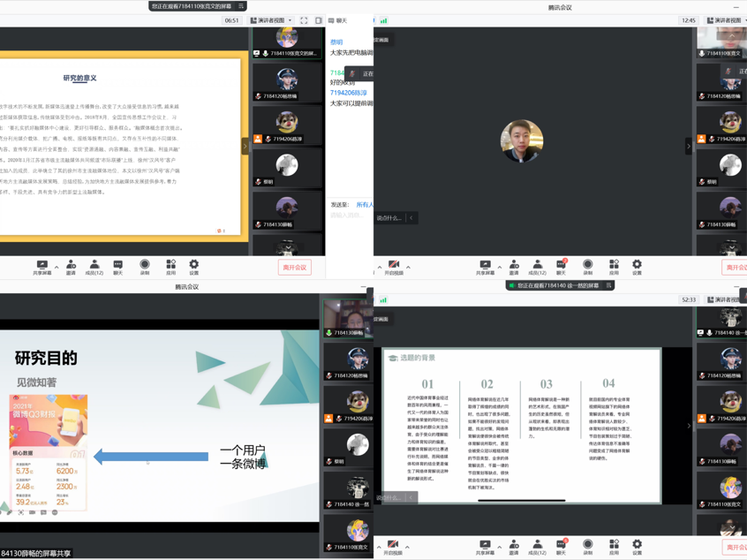747x560 pixels.
Task: Click 离开会议 button in the 06:51 window
Action: tap(294, 268)
